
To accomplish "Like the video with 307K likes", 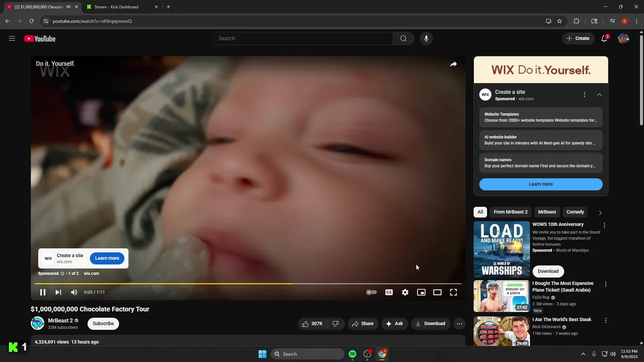I will tap(312, 324).
